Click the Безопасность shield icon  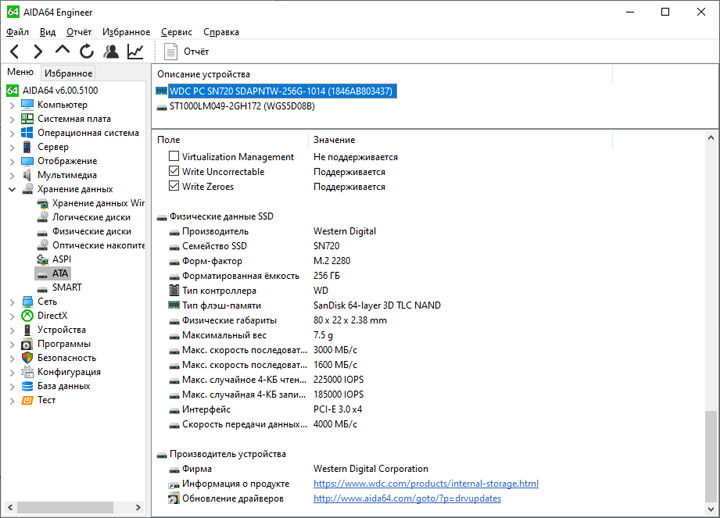coord(28,358)
